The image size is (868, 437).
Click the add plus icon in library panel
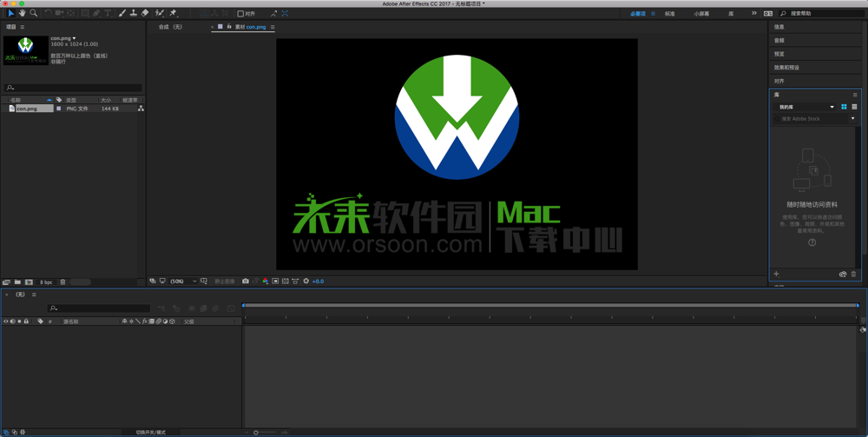pos(776,274)
